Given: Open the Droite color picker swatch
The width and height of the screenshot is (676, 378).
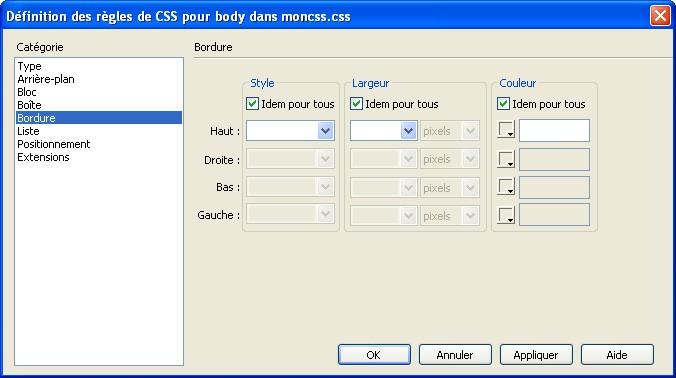Looking at the screenshot, I should tap(506, 159).
